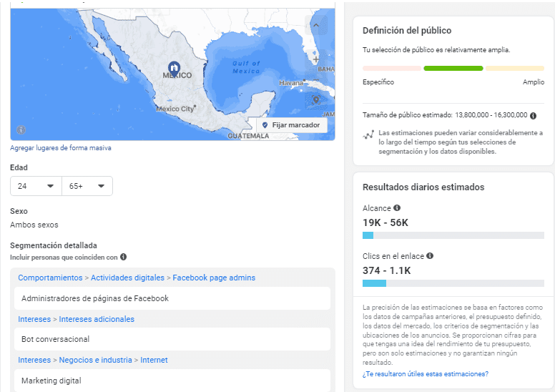Open Agregar lugares de forma masiva link

click(61, 147)
